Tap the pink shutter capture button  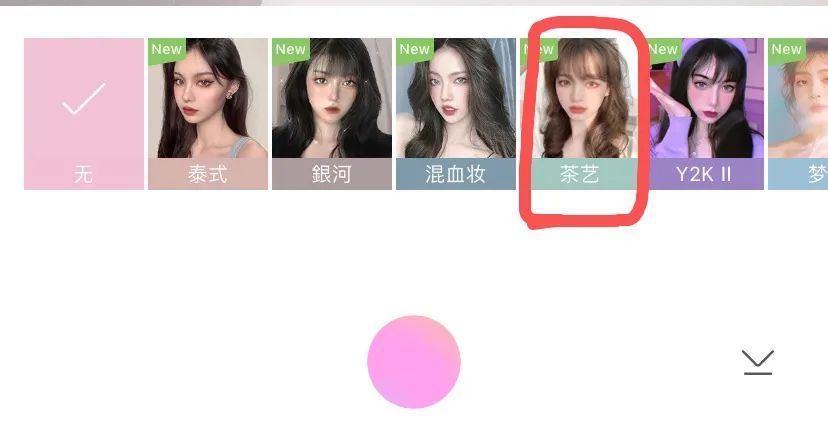click(x=414, y=362)
